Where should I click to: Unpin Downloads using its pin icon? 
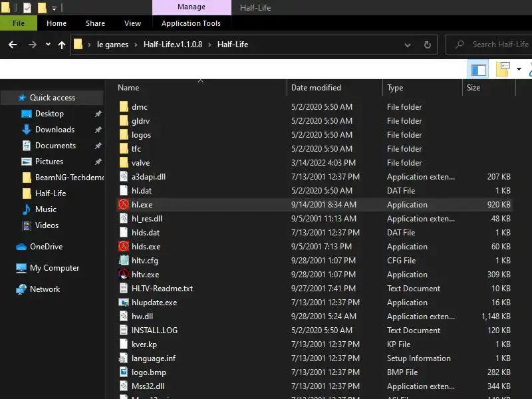(x=98, y=130)
